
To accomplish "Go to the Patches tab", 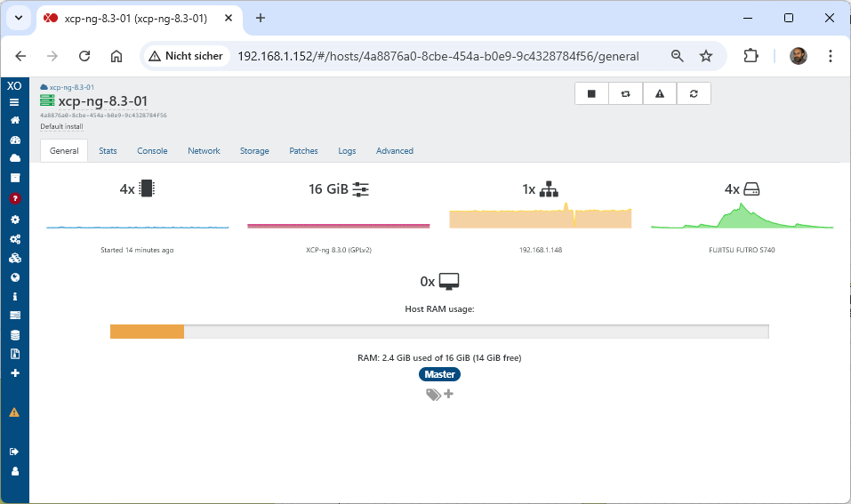I will [x=303, y=151].
